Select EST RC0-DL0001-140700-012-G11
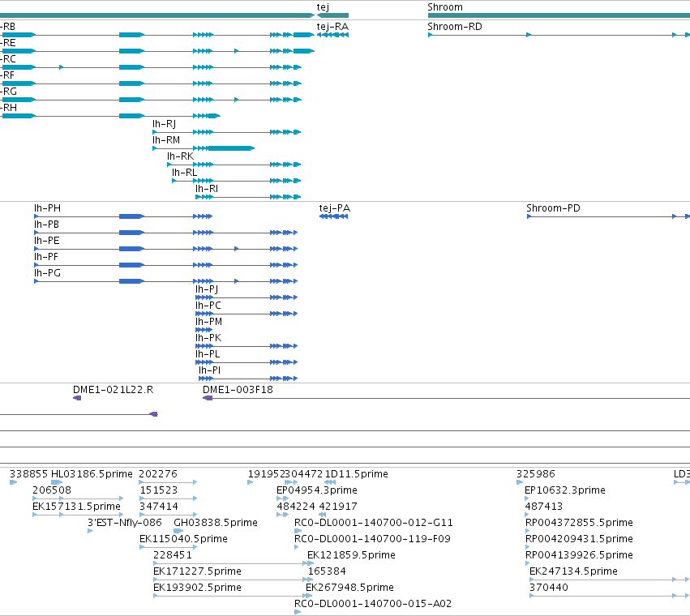 pyautogui.click(x=374, y=523)
